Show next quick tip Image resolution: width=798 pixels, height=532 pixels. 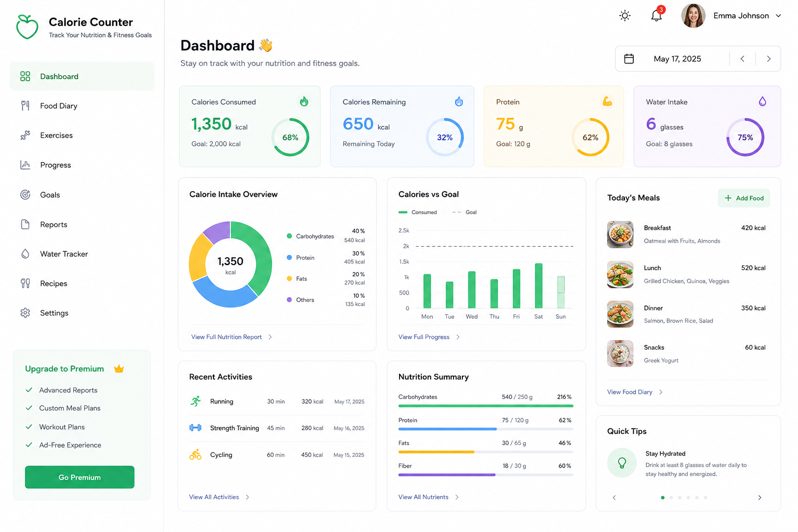tap(760, 497)
